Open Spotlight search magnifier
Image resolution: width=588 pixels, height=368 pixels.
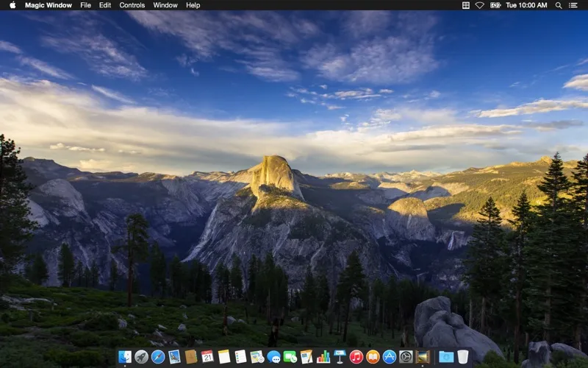point(559,5)
